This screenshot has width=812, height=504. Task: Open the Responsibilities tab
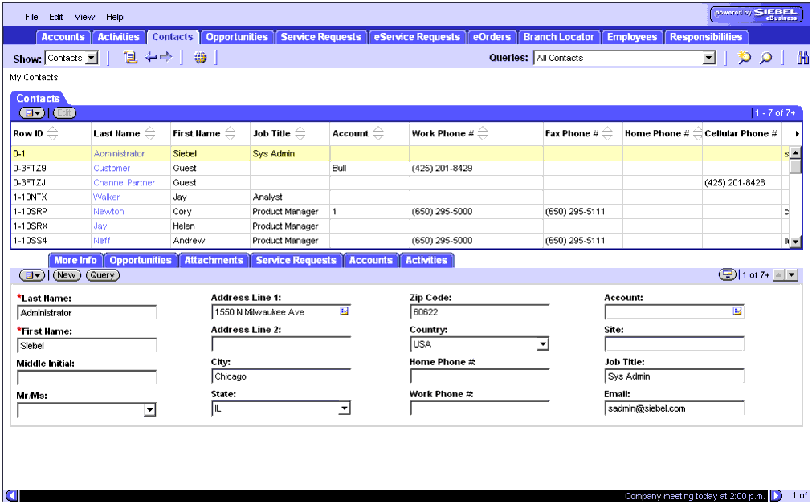click(706, 37)
